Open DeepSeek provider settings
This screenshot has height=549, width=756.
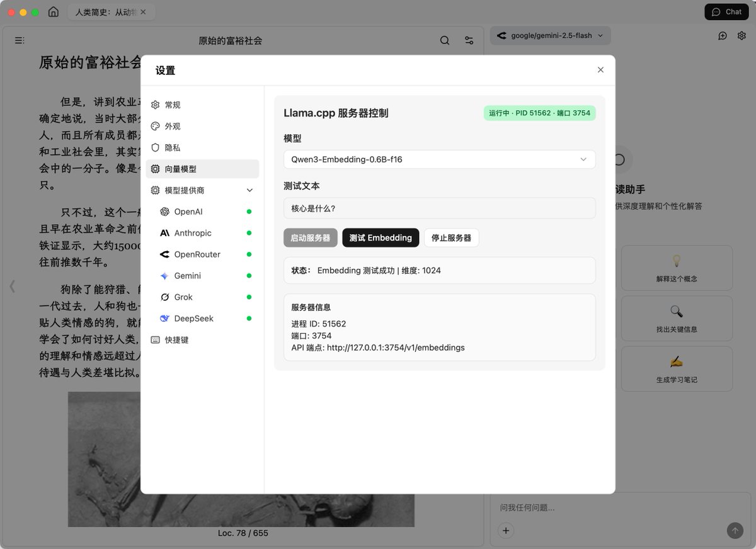205,319
